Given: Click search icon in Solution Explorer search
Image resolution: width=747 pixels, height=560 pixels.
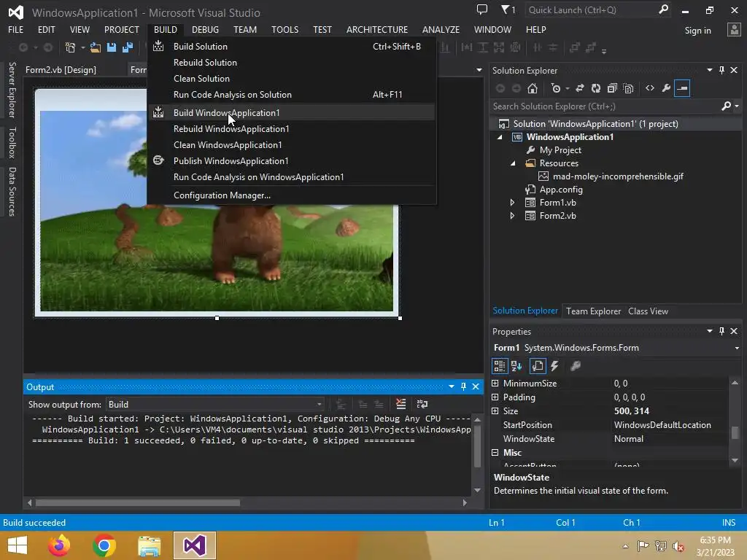Looking at the screenshot, I should tap(726, 106).
